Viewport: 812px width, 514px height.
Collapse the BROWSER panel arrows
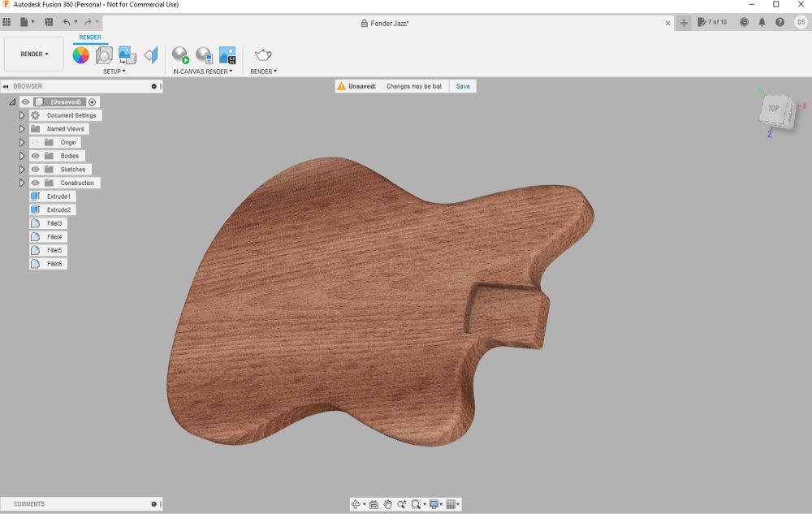pyautogui.click(x=6, y=86)
